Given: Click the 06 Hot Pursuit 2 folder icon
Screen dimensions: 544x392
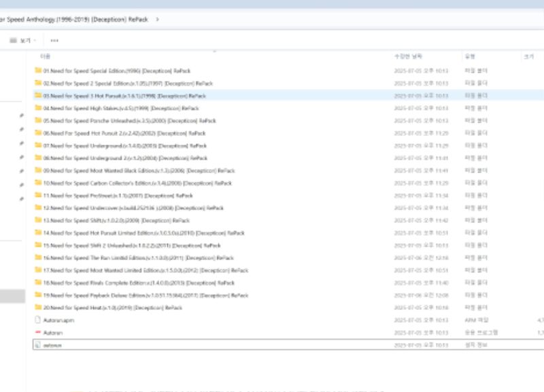Looking at the screenshot, I should [38, 132].
